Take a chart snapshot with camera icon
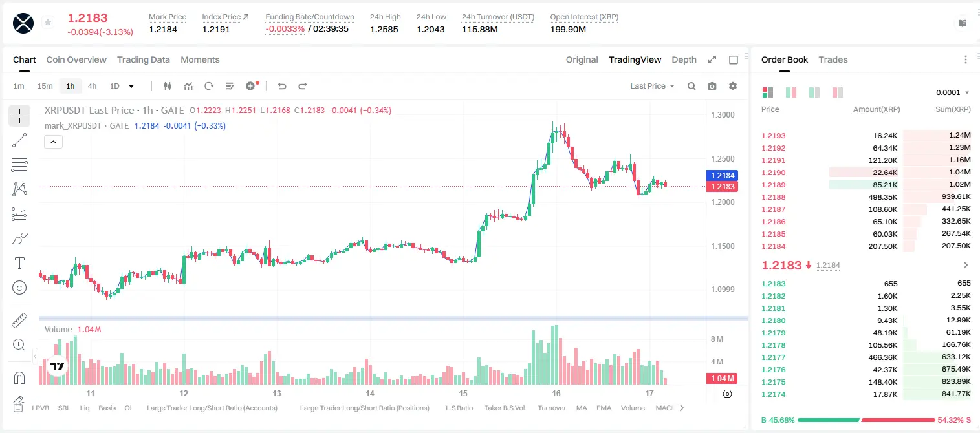 tap(712, 86)
